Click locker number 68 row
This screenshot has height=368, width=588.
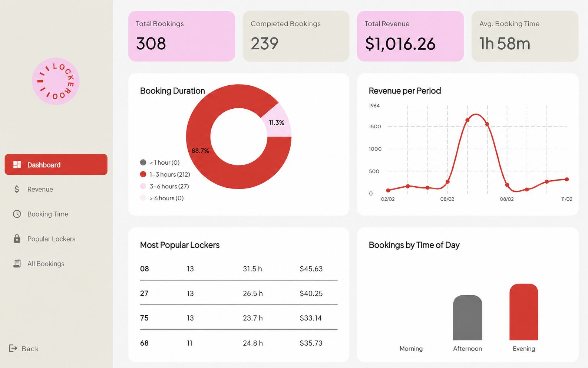tap(239, 343)
